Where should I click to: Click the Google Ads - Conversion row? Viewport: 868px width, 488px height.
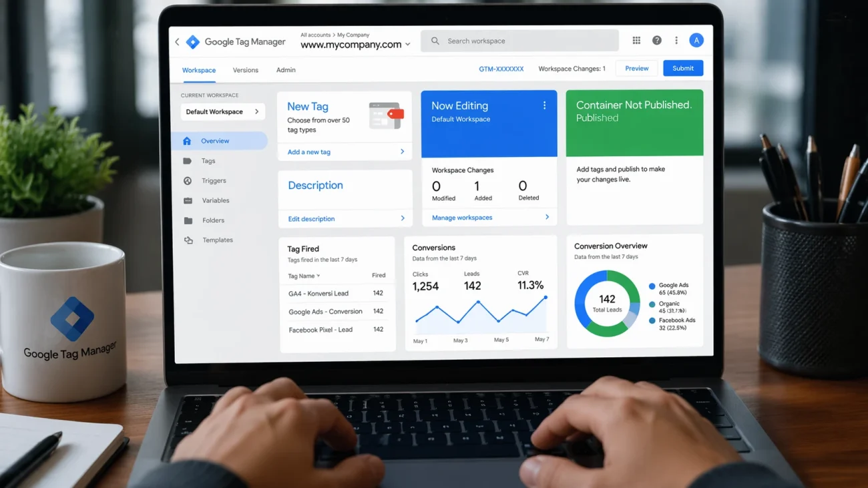point(337,312)
